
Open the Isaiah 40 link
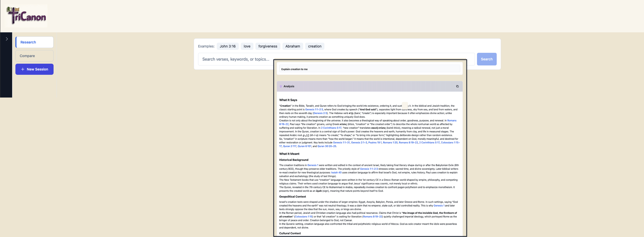tap(336, 173)
